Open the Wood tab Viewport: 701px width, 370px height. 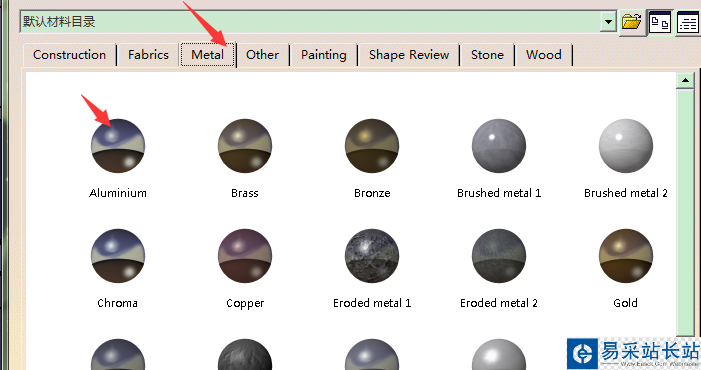[x=544, y=55]
